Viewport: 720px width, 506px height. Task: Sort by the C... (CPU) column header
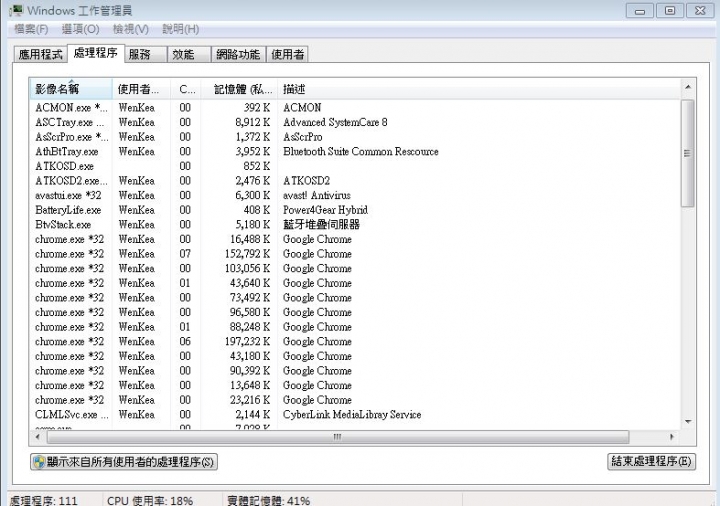click(x=186, y=89)
